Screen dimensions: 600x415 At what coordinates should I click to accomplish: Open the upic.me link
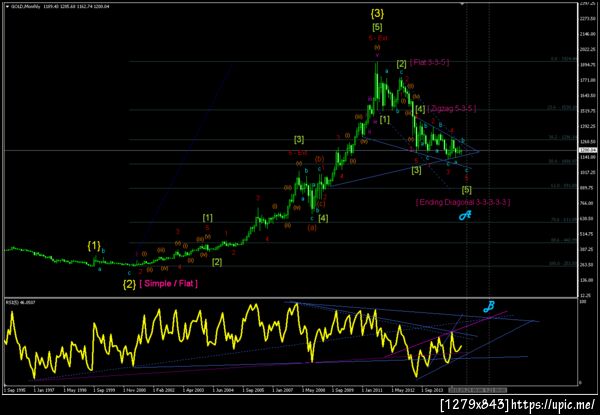[x=554, y=405]
